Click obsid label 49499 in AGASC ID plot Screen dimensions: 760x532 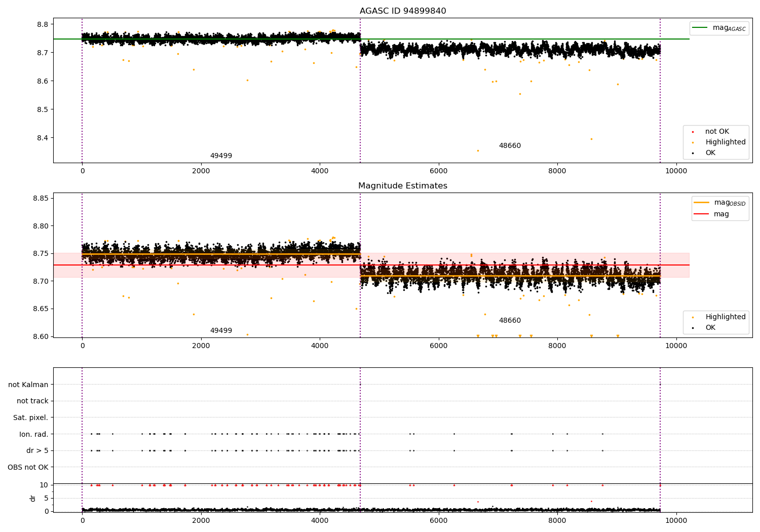[x=221, y=156]
